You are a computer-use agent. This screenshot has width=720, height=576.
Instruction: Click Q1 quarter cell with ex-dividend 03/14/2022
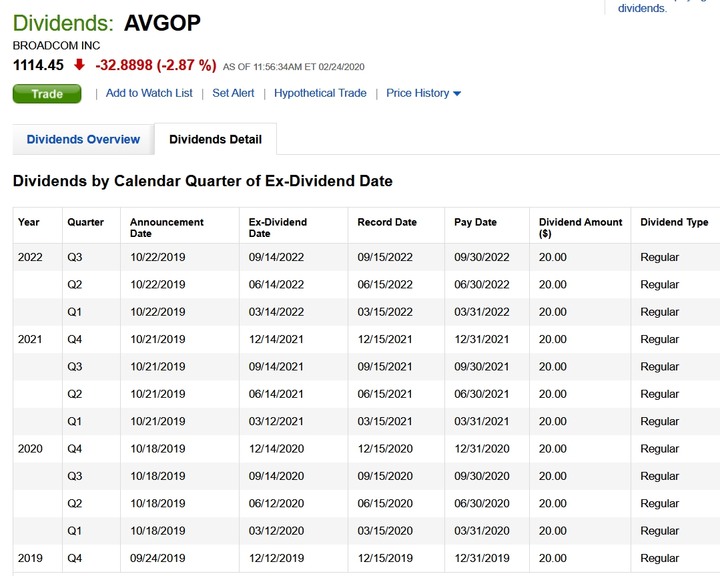[x=74, y=312]
